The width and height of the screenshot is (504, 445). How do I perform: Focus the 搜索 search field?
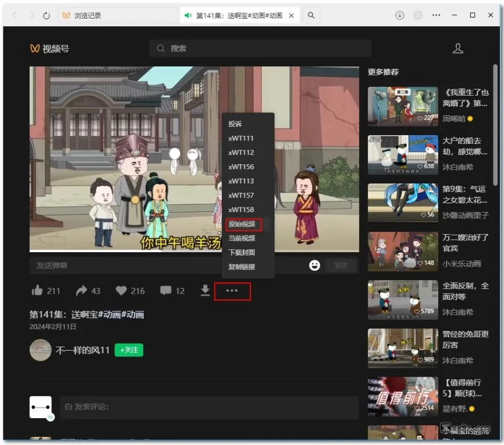[x=260, y=48]
